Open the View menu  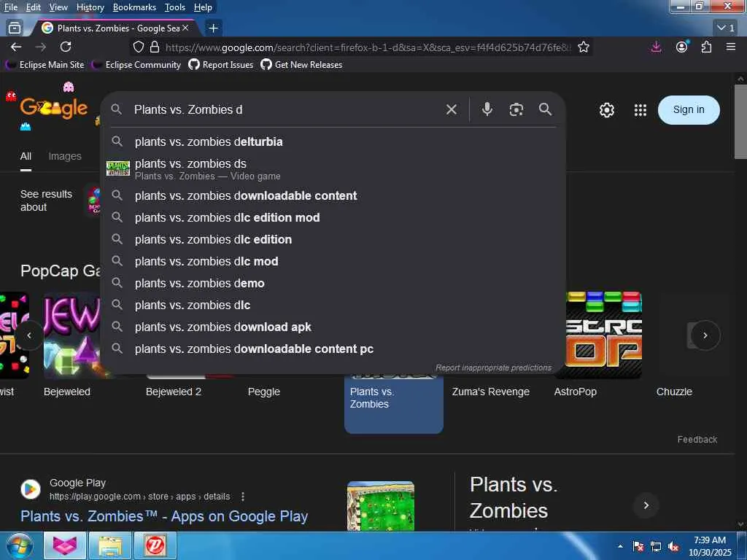pos(58,7)
